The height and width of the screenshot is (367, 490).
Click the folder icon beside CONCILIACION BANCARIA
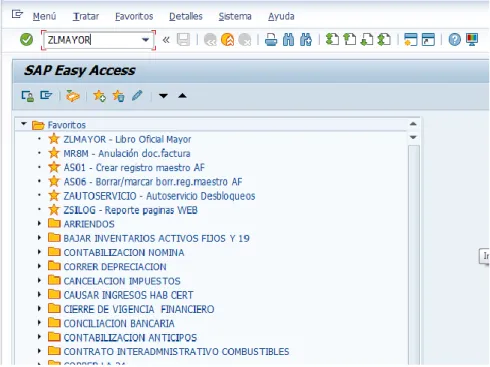pos(54,323)
